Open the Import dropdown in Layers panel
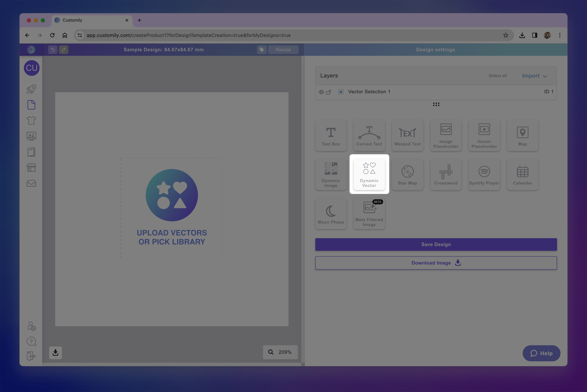This screenshot has height=392, width=587. [534, 76]
